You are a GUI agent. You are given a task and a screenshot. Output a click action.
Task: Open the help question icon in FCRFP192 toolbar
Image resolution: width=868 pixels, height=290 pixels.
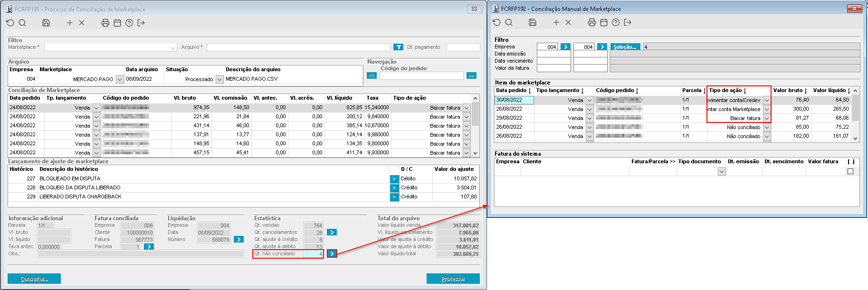click(616, 22)
